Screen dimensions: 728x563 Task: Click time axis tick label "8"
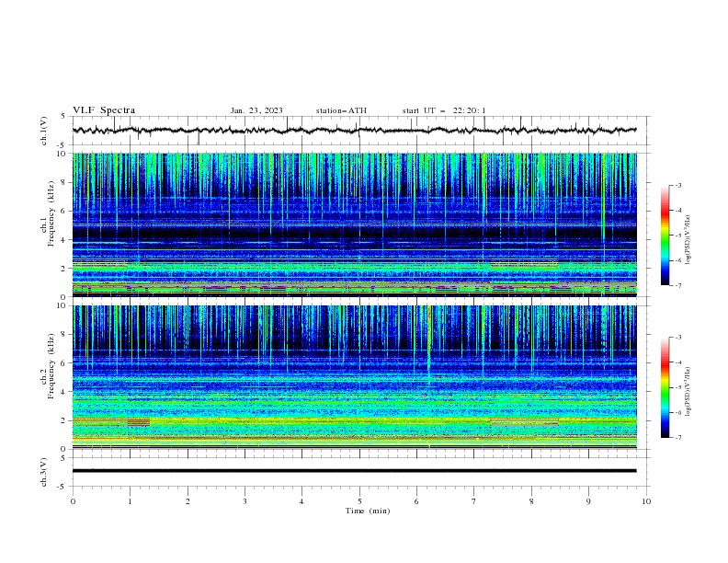[531, 501]
